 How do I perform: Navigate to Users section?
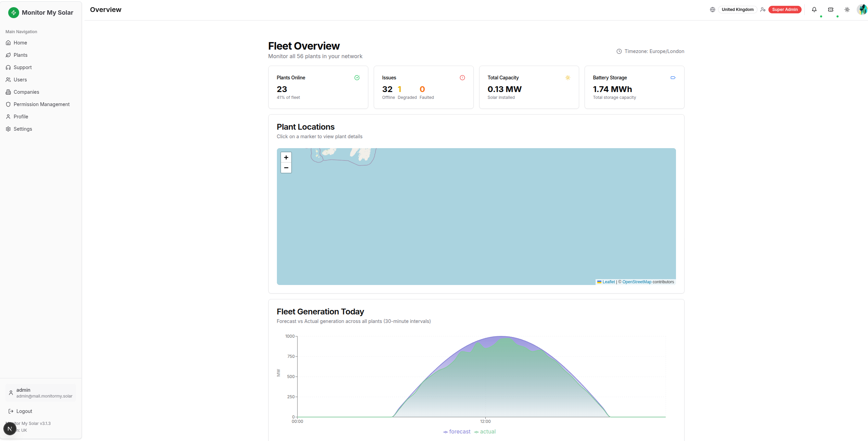click(x=41, y=80)
